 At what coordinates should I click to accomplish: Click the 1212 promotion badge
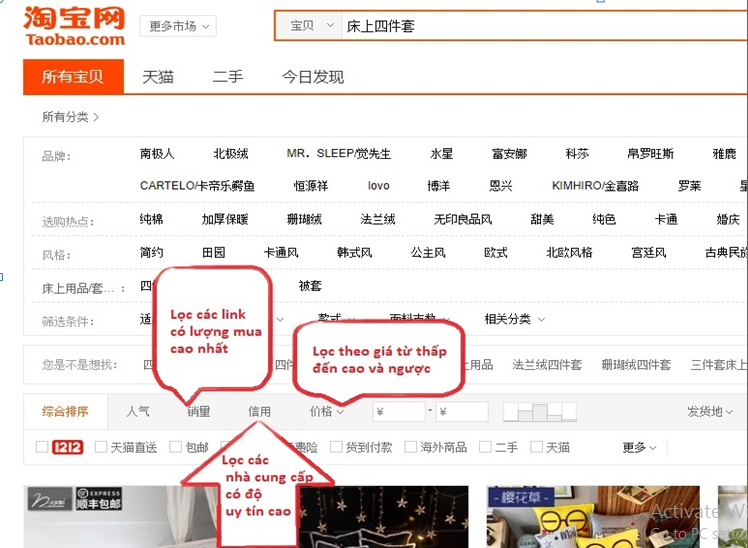point(67,447)
